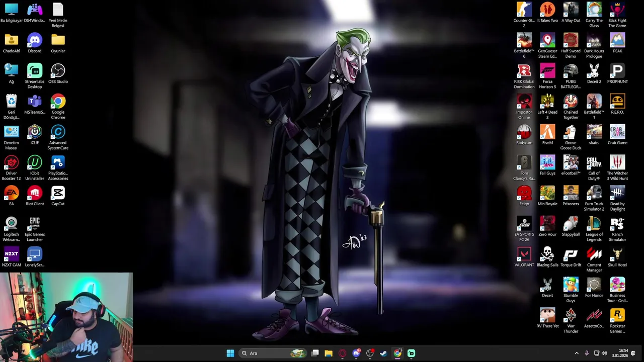Viewport: 644px width, 362px height.
Task: Click the Skull Hotel shortcut
Action: pyautogui.click(x=617, y=257)
